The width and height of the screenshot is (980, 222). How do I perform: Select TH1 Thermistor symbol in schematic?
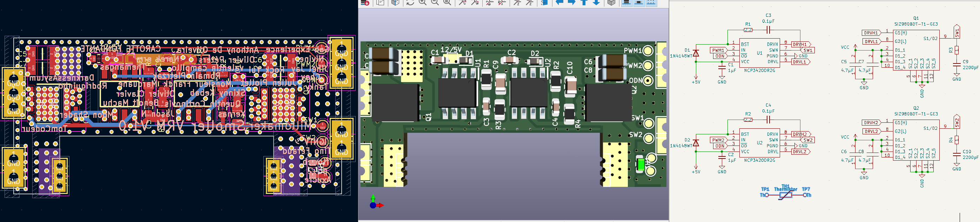(x=786, y=195)
